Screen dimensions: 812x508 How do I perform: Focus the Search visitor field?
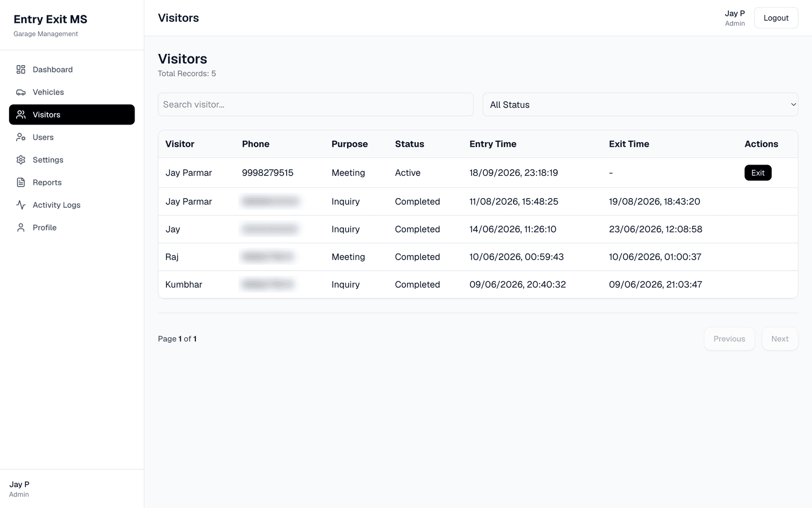pyautogui.click(x=316, y=105)
